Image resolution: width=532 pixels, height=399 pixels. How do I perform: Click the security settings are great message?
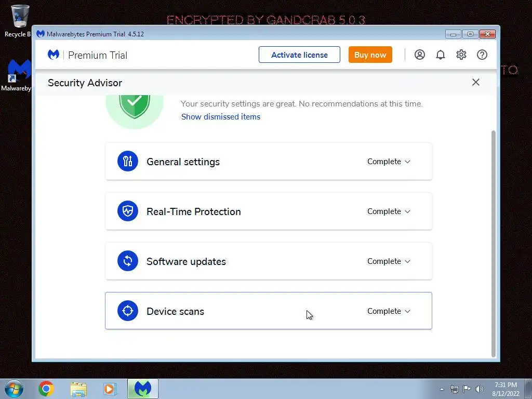pyautogui.click(x=301, y=104)
